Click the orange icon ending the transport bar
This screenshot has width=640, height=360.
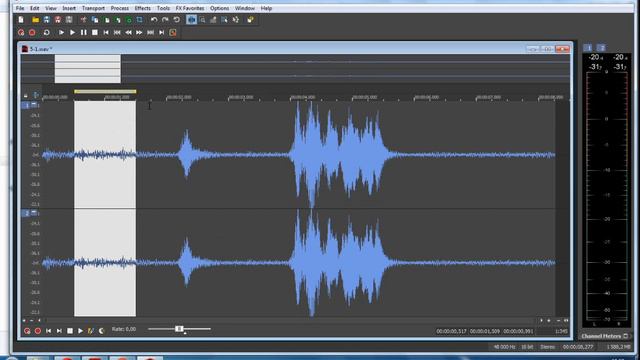coord(173,32)
